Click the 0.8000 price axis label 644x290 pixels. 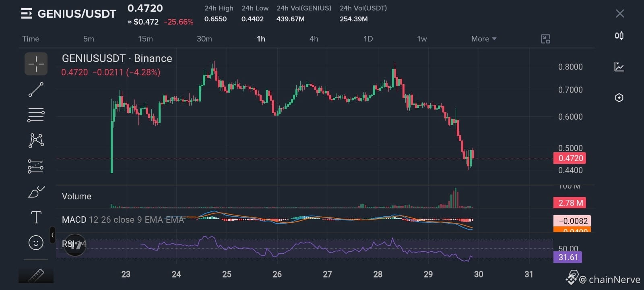(570, 67)
